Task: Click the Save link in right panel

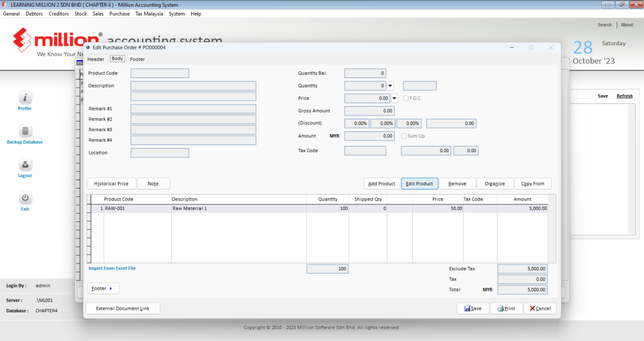Action: (x=602, y=96)
